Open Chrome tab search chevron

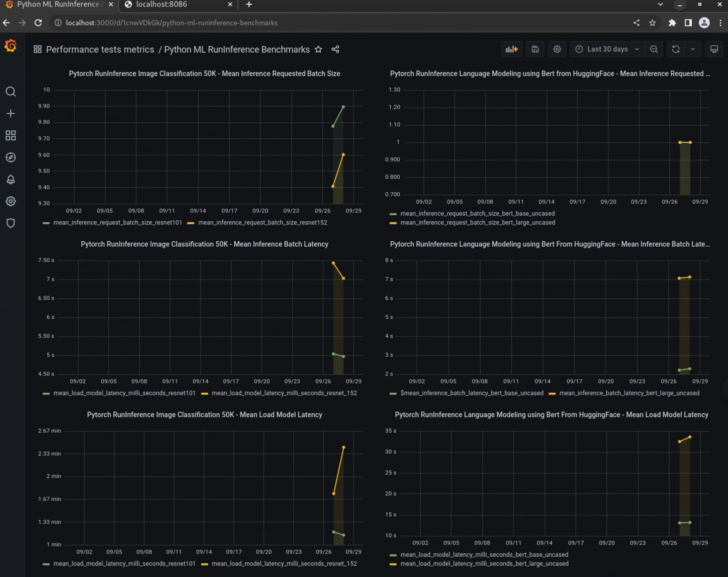[660, 4]
